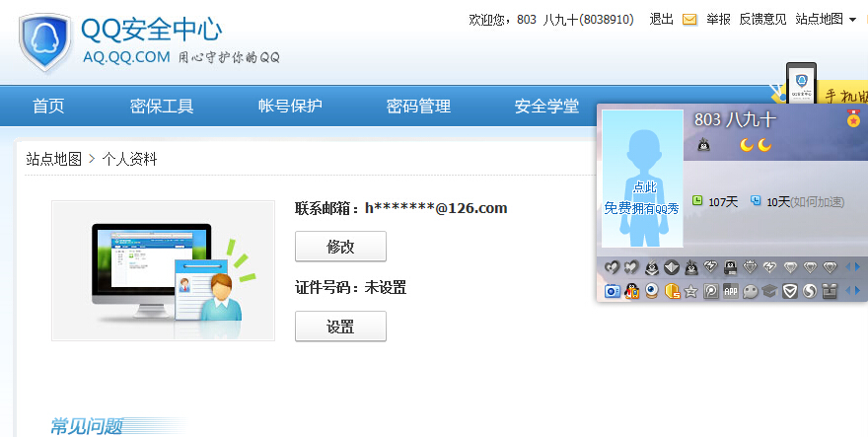Screen dimensions: 868x437
Task: Click the gray chat bubble face icon
Action: point(750,291)
